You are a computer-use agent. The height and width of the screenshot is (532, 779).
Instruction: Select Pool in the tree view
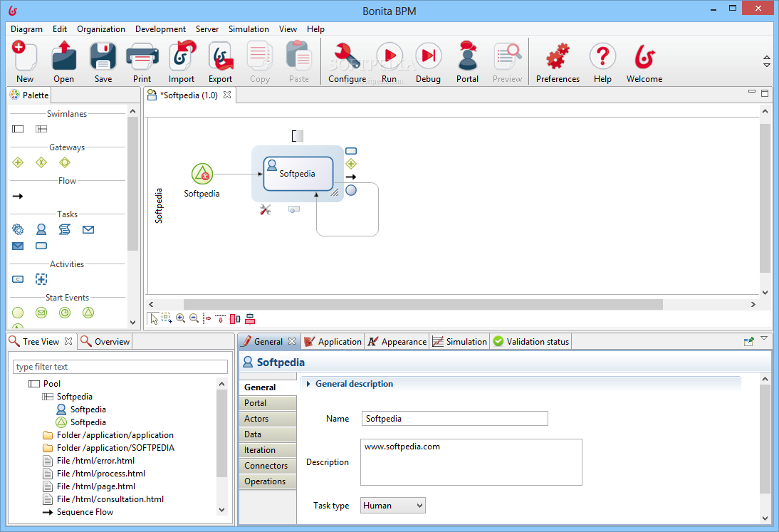click(x=45, y=383)
